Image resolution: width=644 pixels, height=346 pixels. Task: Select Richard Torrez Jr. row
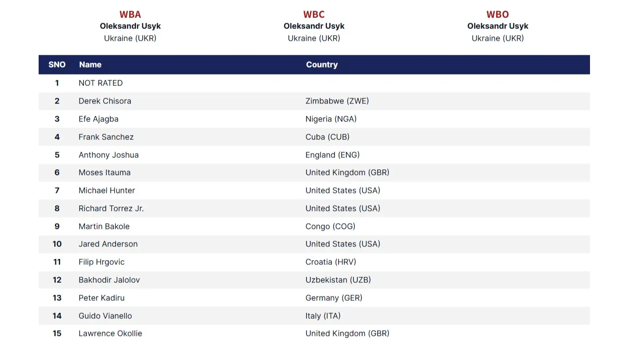[314, 208]
